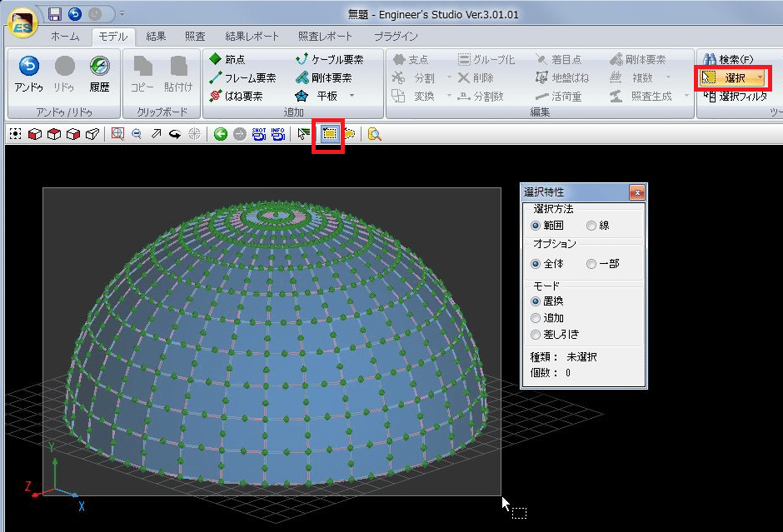Click the フレーム要素 button
Viewport: 783px width, 532px height.
[x=242, y=78]
